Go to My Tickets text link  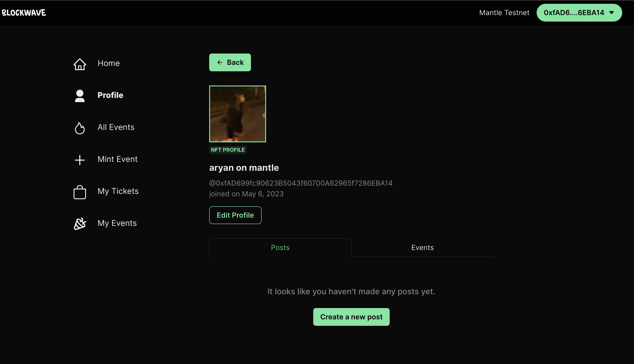[118, 191]
